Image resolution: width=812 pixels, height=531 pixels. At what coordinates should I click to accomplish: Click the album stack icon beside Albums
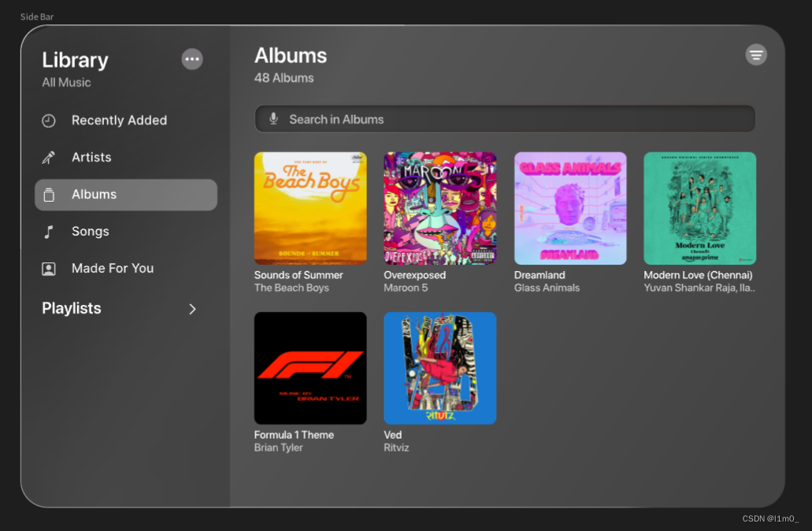click(49, 195)
